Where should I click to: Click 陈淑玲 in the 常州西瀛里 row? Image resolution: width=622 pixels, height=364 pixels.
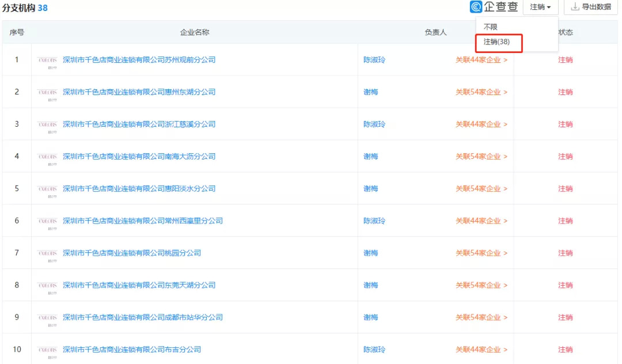(x=374, y=221)
